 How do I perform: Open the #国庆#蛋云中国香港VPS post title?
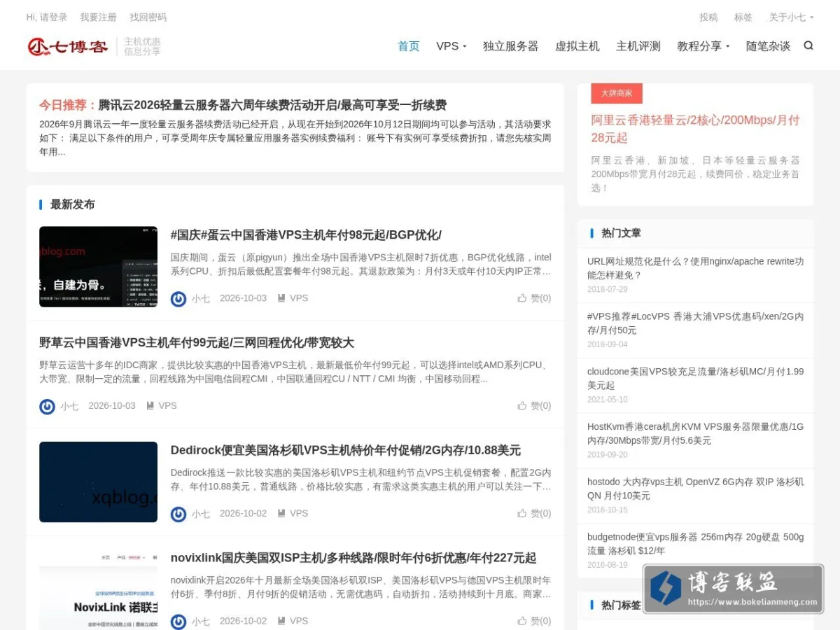pos(306,235)
